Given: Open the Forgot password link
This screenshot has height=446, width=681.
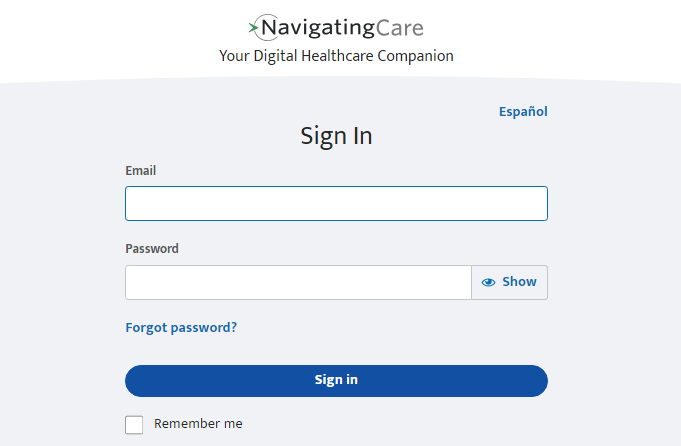Looking at the screenshot, I should point(181,327).
